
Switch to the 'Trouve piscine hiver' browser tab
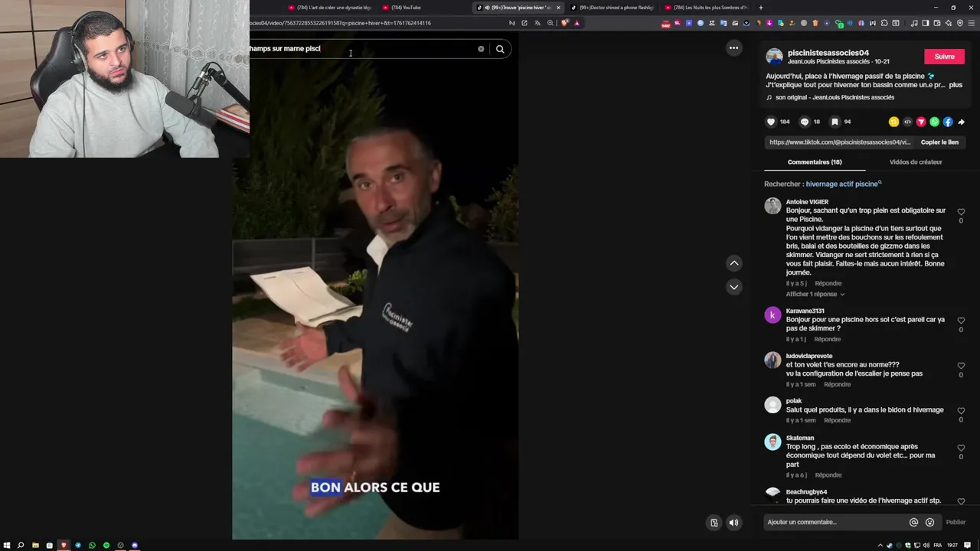(x=519, y=8)
